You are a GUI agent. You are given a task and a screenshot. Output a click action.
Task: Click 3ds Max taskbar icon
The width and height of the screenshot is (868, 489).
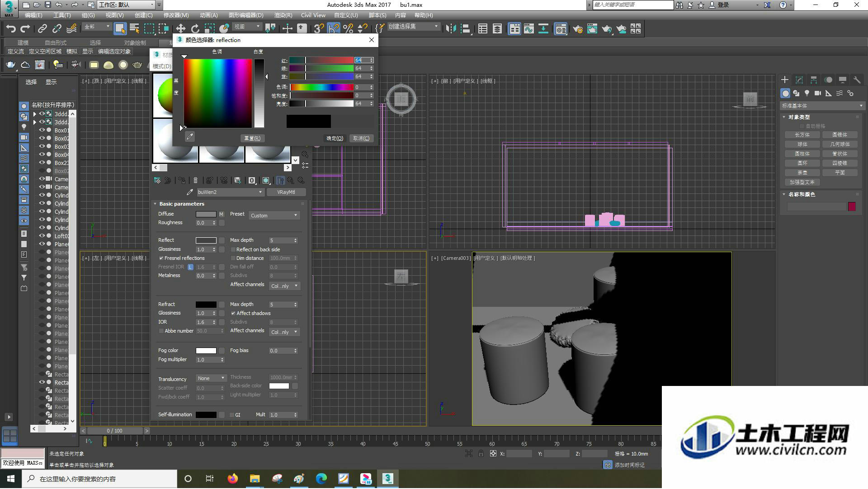tap(387, 479)
